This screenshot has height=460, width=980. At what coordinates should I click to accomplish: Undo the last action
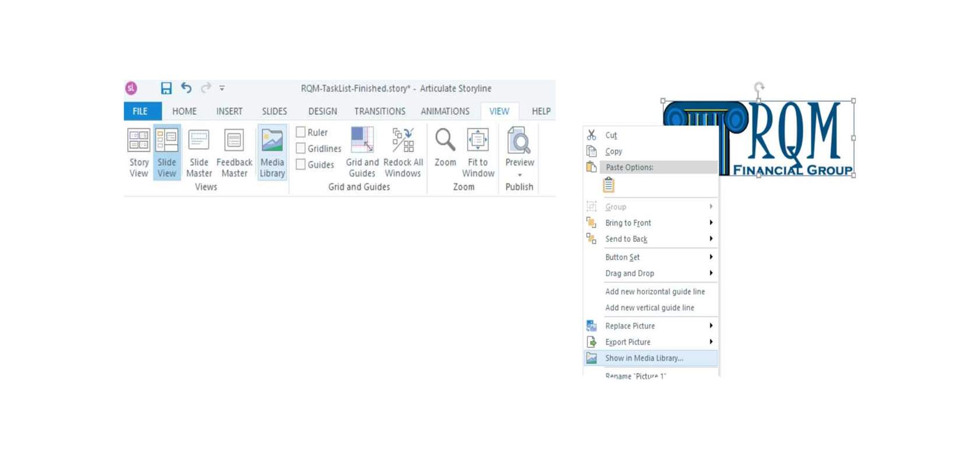(x=186, y=88)
